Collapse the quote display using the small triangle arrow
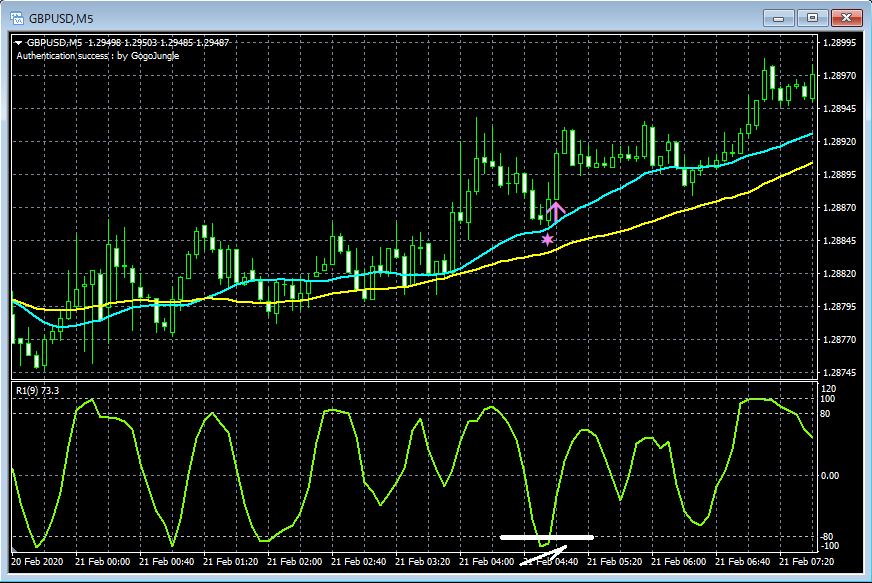Image resolution: width=872 pixels, height=583 pixels. [x=17, y=42]
